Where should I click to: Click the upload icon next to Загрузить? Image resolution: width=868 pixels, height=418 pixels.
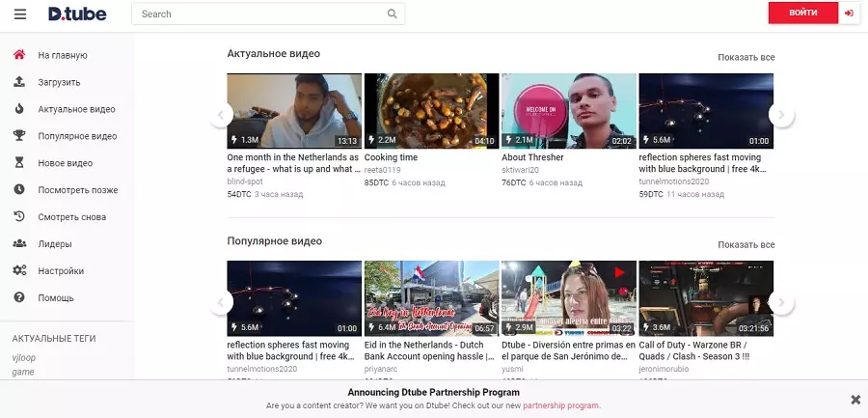click(19, 82)
